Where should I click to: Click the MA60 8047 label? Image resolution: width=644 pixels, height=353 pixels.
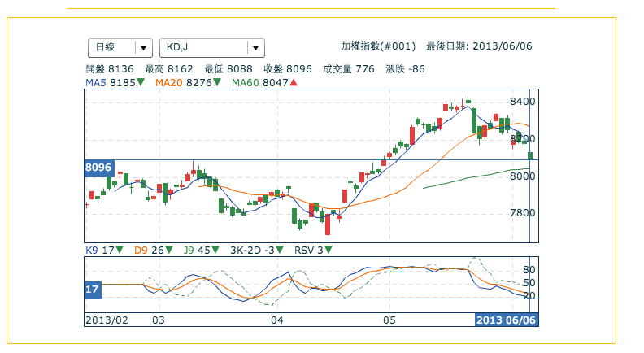pyautogui.click(x=260, y=83)
